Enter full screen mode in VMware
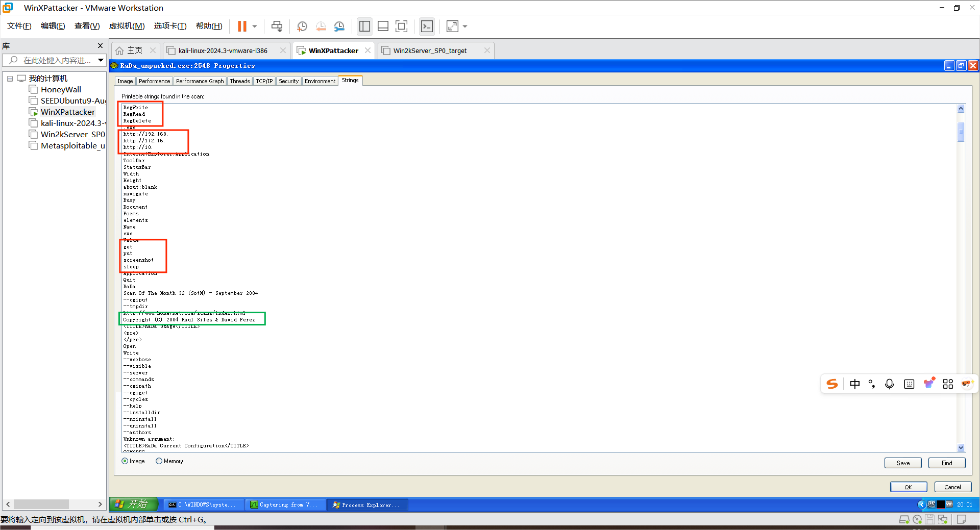Screen dimensions: 980x530 (x=402, y=27)
